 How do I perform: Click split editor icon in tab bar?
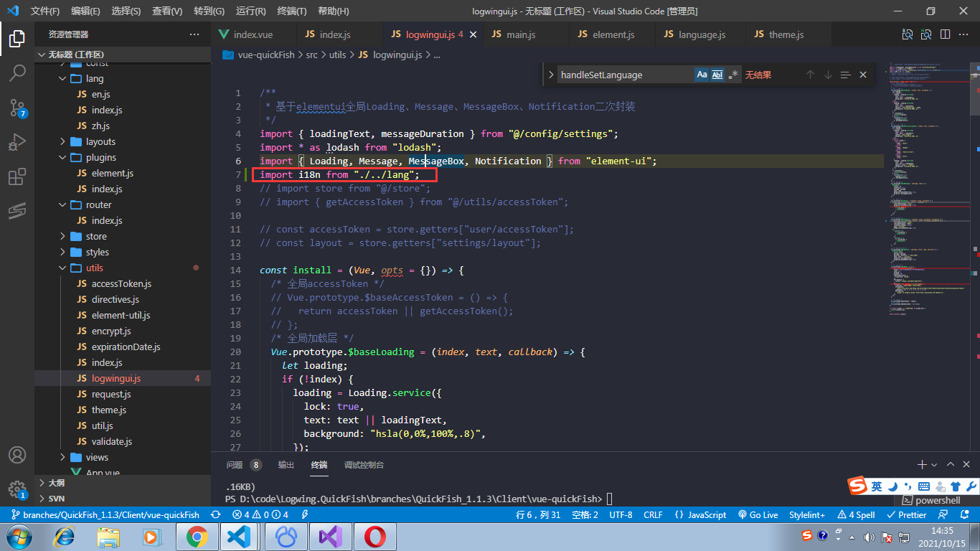[945, 34]
